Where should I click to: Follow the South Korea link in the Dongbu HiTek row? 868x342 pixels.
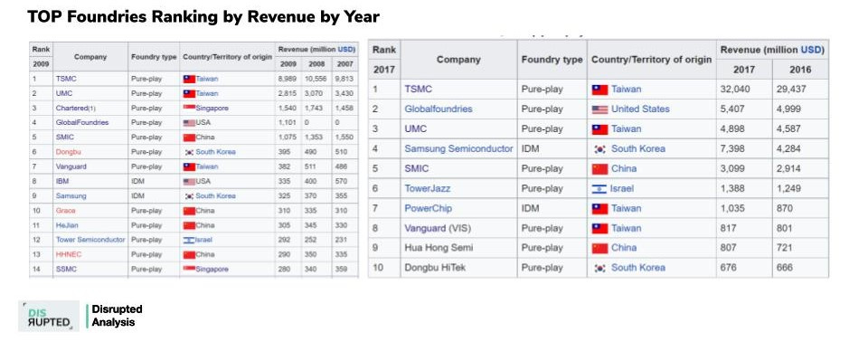coord(638,268)
